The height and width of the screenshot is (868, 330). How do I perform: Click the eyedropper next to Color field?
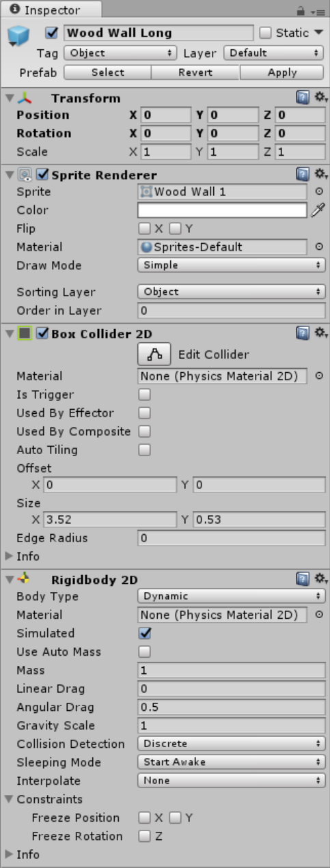coord(318,210)
